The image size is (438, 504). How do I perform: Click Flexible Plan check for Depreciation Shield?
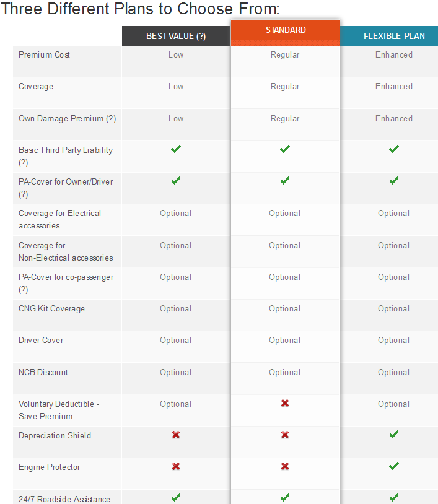[x=394, y=435]
